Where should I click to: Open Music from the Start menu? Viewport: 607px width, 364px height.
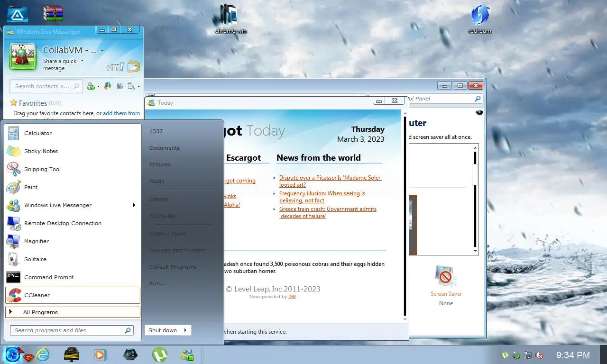tap(157, 181)
